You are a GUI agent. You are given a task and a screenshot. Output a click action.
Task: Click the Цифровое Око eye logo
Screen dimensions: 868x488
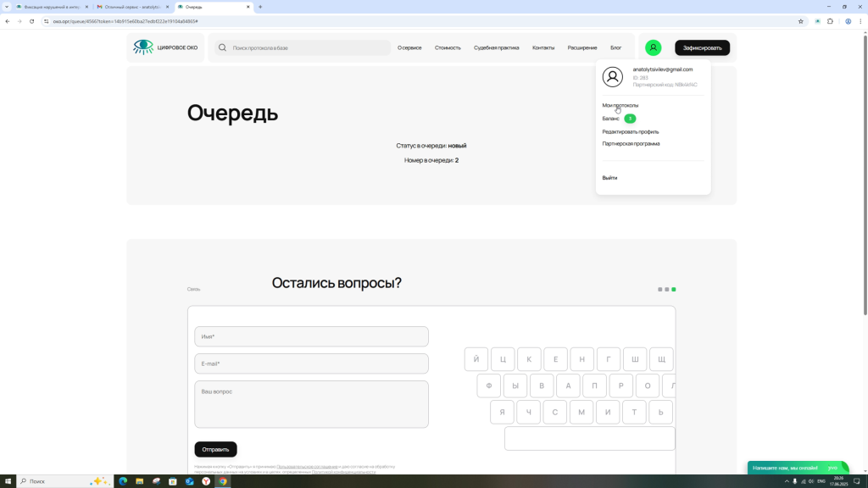coord(143,47)
